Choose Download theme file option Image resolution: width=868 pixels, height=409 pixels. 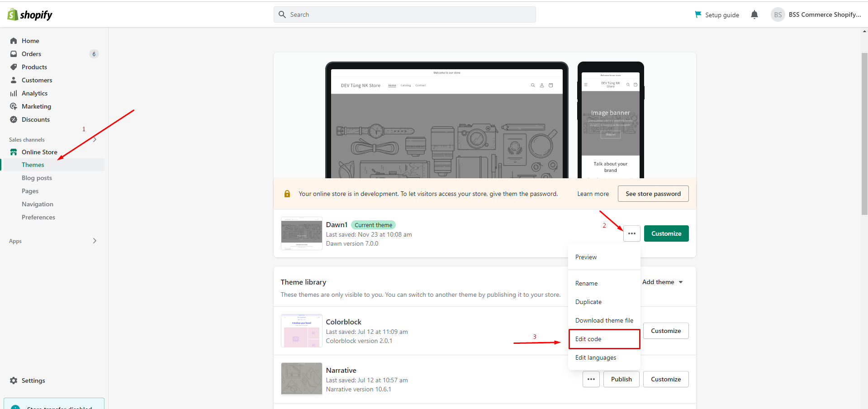click(604, 320)
